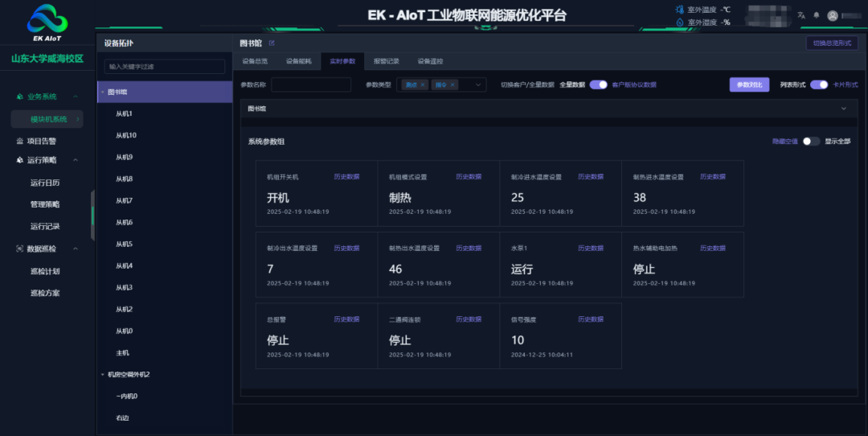This screenshot has width=868, height=436.
Task: Click the 业务系统 menu icon
Action: click(20, 97)
